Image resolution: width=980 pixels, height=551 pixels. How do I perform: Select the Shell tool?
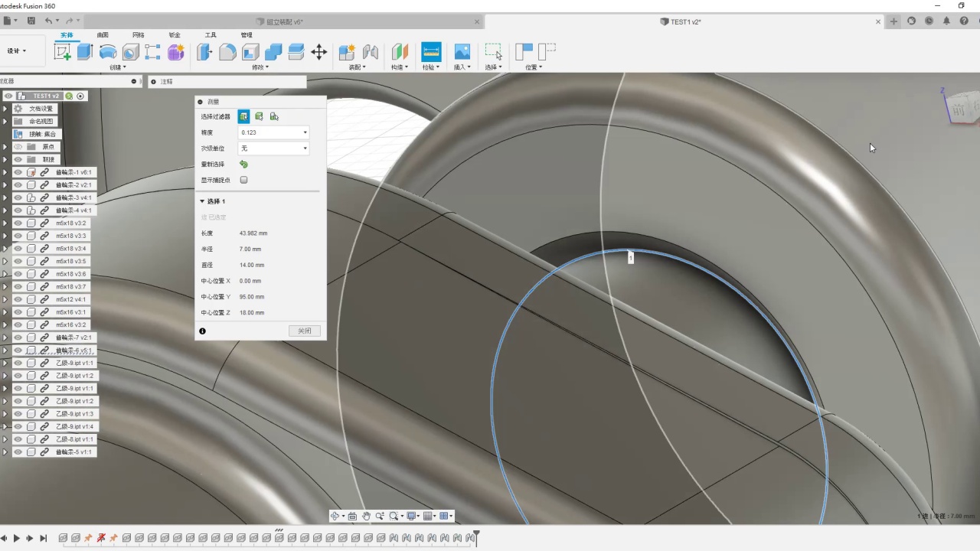point(250,52)
